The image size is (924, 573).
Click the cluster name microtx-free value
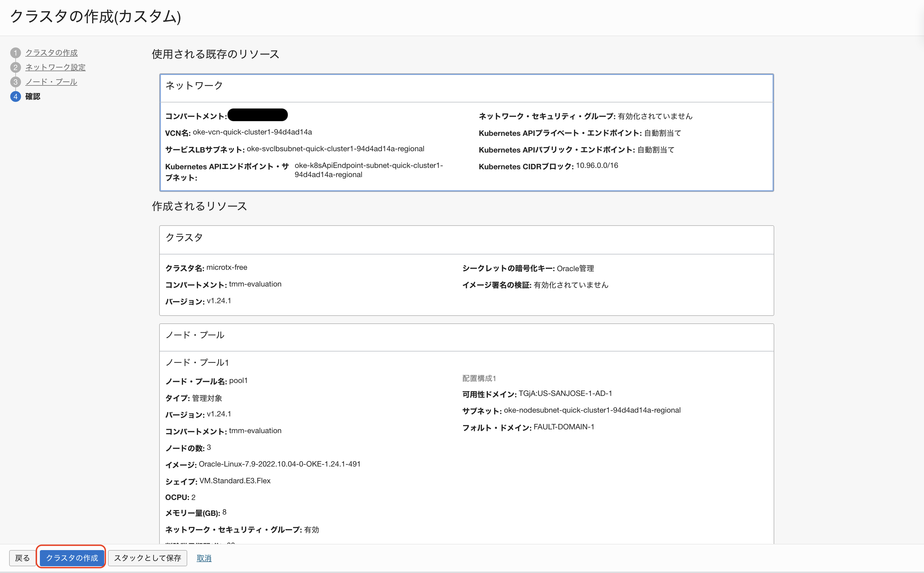(x=227, y=267)
